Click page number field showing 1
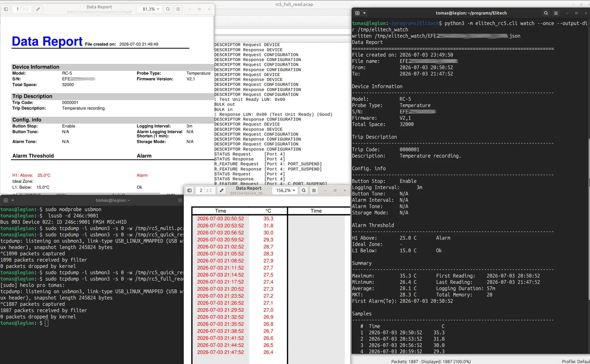590x364 pixels. click(x=17, y=9)
